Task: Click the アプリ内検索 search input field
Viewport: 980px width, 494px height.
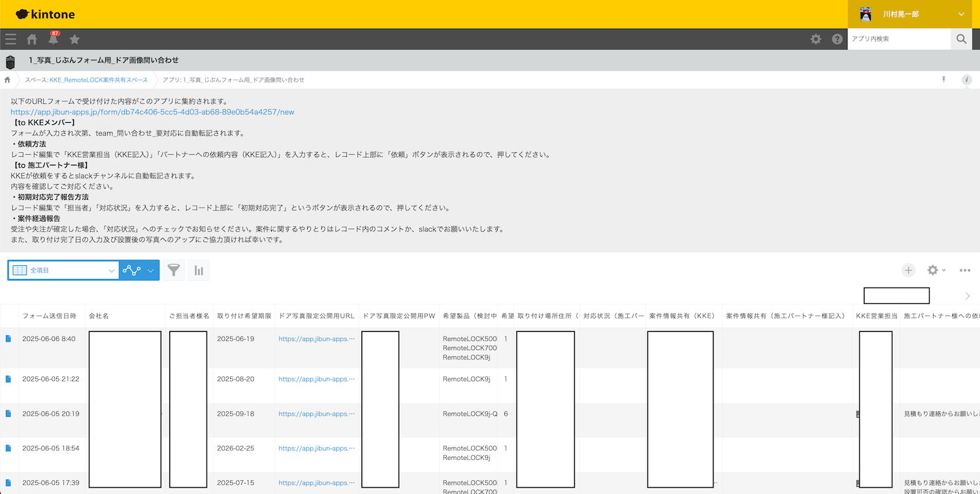Action: click(x=898, y=39)
